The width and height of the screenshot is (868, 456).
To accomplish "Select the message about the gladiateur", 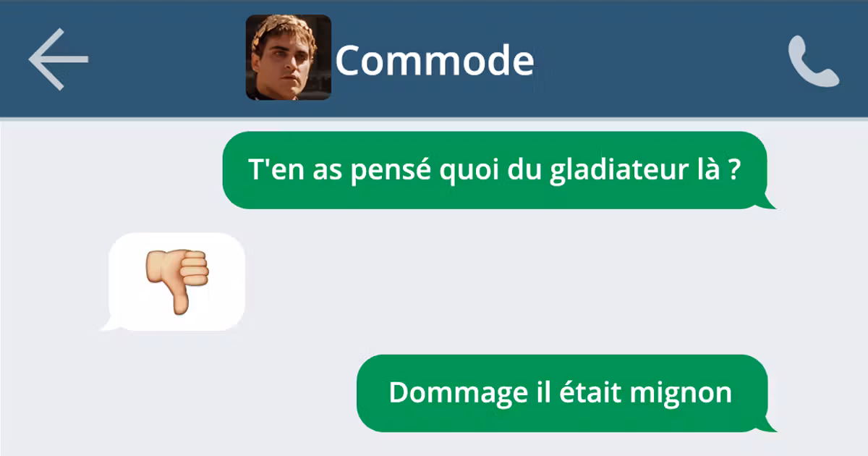I will [x=495, y=170].
